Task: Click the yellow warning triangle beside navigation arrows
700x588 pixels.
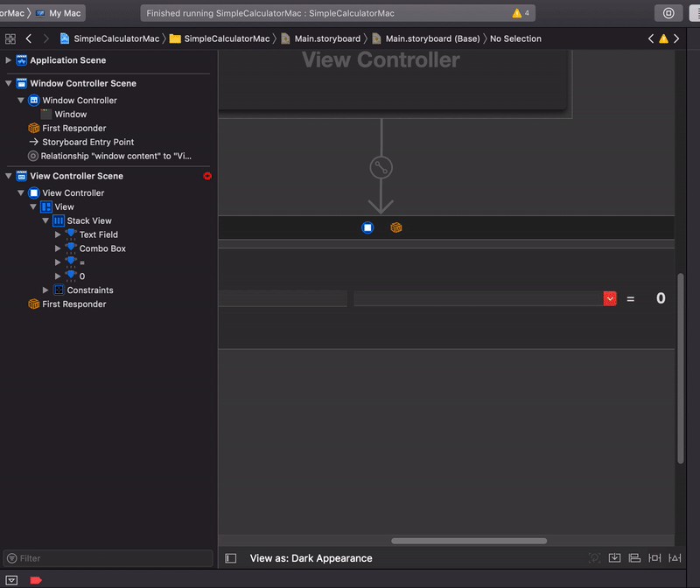Action: tap(663, 38)
